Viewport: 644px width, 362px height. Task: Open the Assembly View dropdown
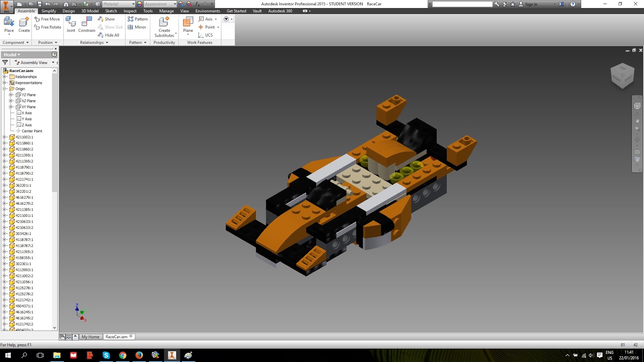coord(53,62)
